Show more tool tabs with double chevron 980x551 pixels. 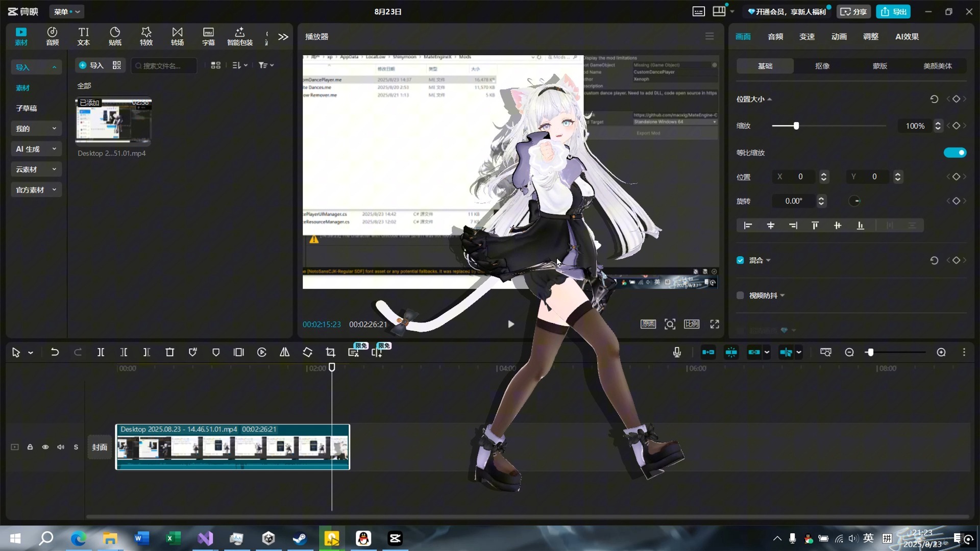pyautogui.click(x=283, y=37)
